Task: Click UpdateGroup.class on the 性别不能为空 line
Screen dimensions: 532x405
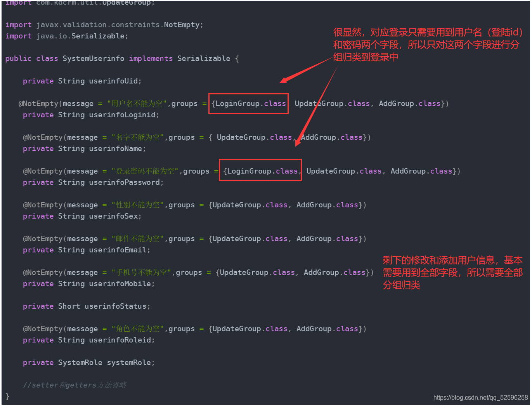Action: pyautogui.click(x=250, y=205)
